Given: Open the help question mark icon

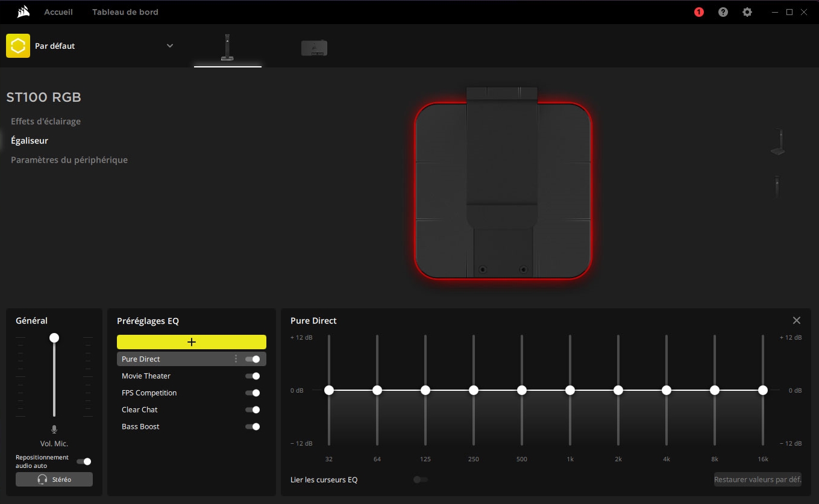Looking at the screenshot, I should point(723,12).
